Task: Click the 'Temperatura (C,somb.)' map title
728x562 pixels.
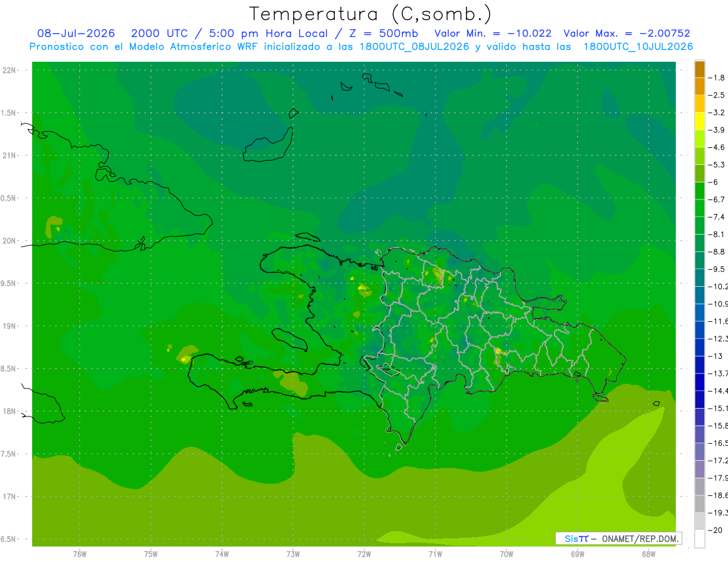Action: point(370,14)
